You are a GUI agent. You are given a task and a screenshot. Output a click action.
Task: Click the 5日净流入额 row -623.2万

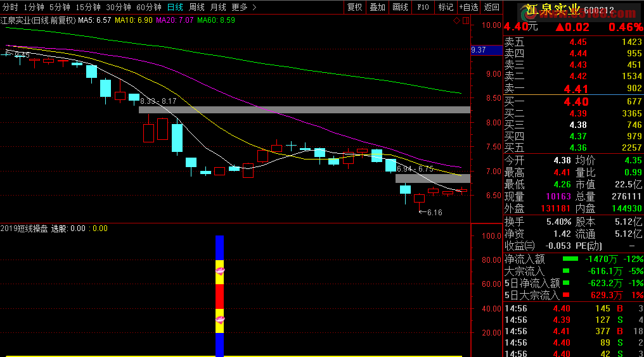click(x=574, y=283)
